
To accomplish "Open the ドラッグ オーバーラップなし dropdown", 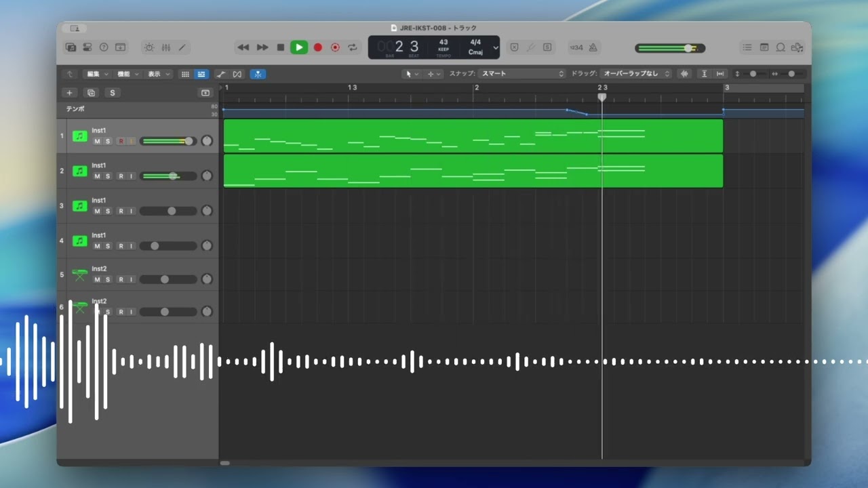I will 635,74.
